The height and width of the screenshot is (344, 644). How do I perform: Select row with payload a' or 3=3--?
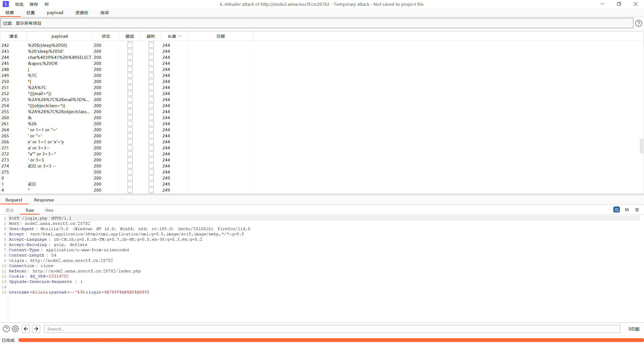click(127, 148)
